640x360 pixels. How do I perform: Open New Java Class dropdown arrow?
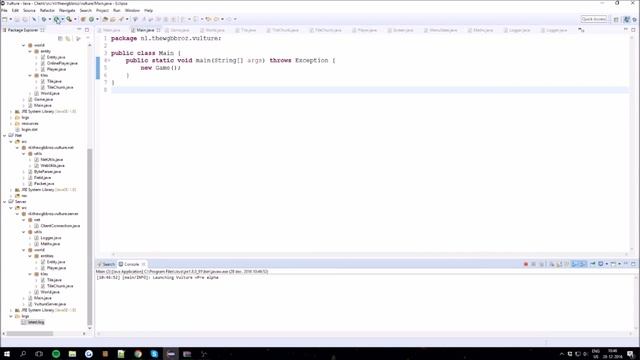point(97,19)
